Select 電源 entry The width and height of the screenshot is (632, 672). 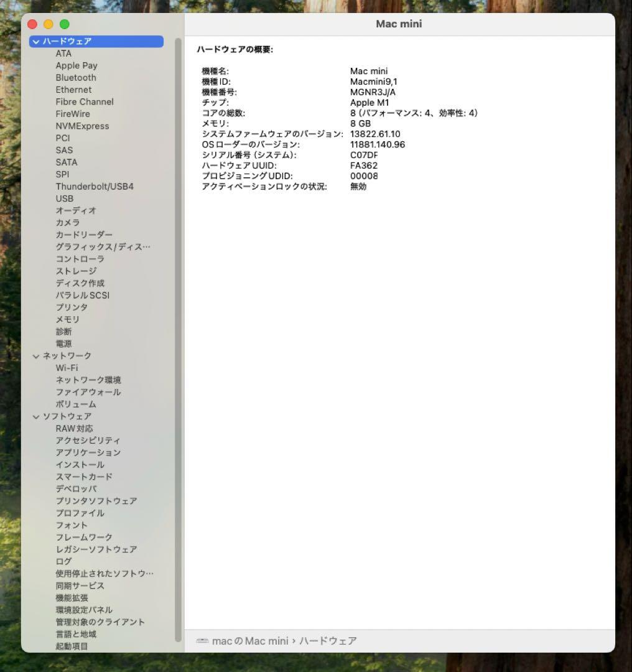(63, 343)
